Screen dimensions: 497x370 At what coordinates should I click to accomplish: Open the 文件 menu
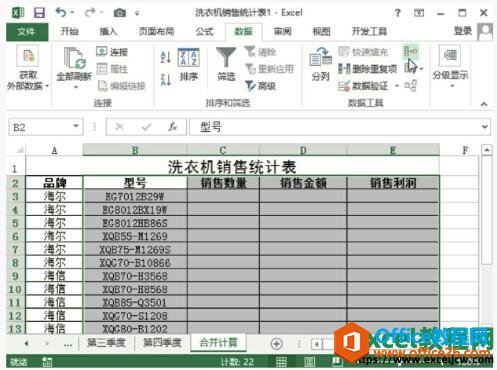coord(27,32)
